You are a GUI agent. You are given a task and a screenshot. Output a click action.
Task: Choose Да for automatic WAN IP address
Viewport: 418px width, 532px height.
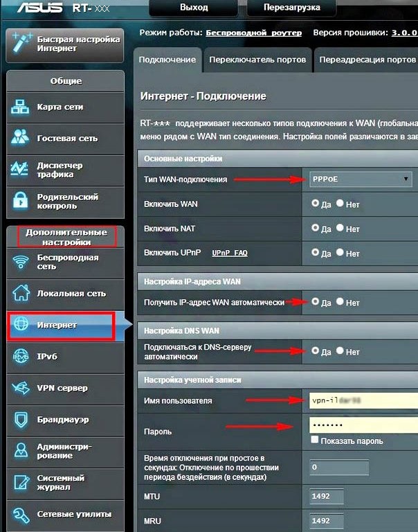[x=316, y=301]
